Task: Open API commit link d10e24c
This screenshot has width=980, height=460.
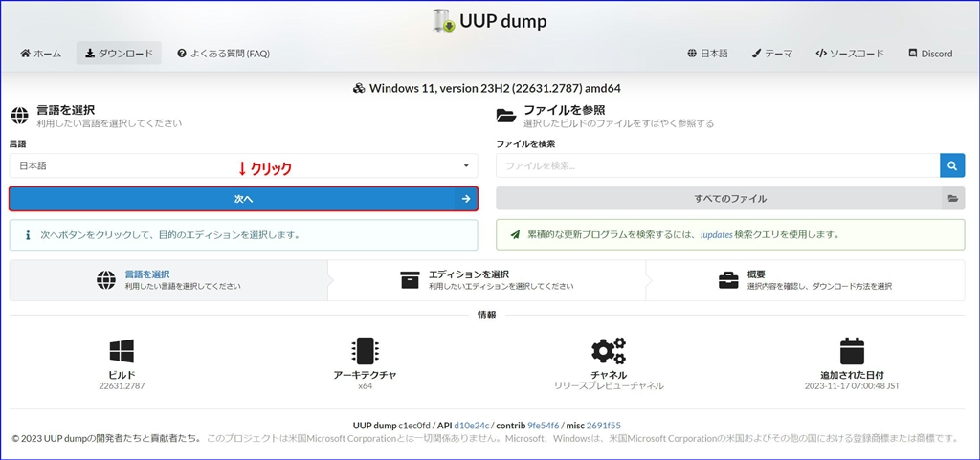Action: (472, 425)
